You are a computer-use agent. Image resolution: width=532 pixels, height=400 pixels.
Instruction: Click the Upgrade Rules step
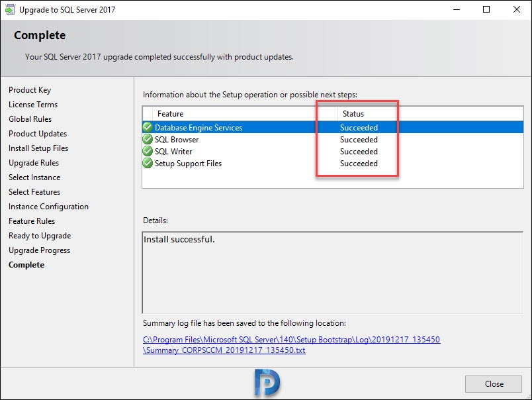[34, 163]
